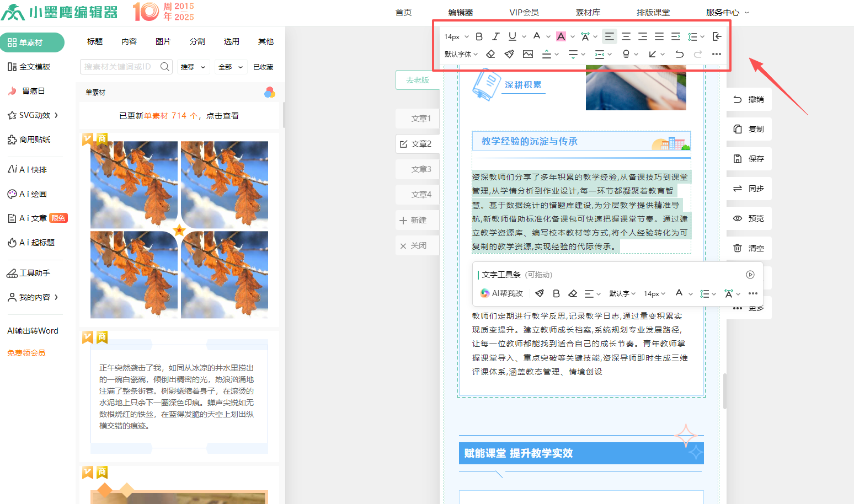This screenshot has width=854, height=504.
Task: Open the 素材库 navigation tab
Action: (588, 12)
